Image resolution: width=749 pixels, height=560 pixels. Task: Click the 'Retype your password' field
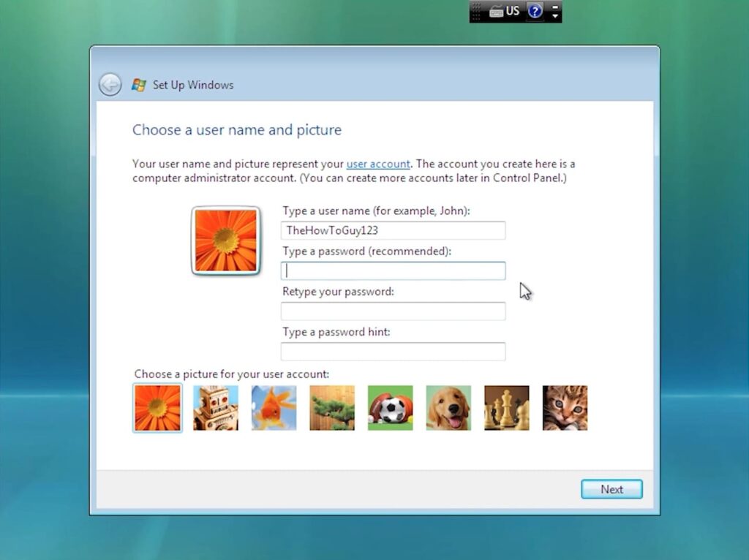pyautogui.click(x=393, y=311)
